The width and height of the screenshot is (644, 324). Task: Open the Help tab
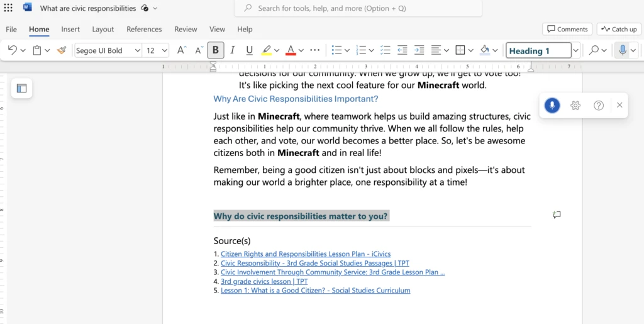click(245, 29)
